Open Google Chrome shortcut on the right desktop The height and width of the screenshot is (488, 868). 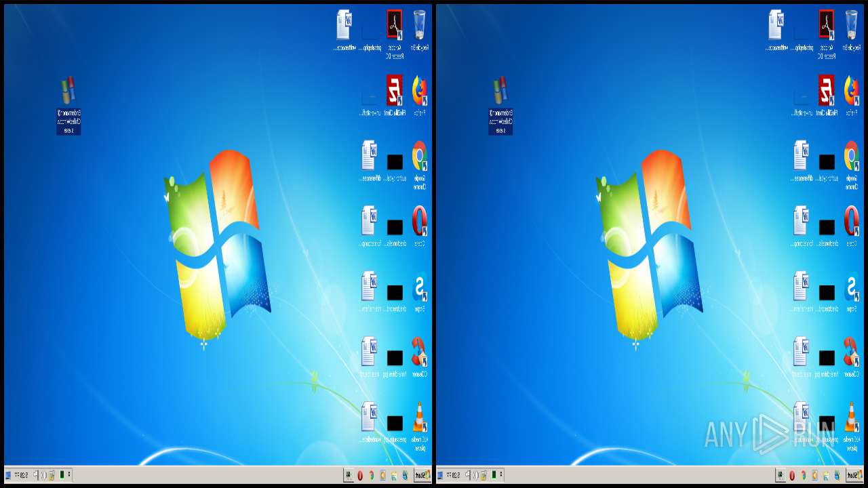pyautogui.click(x=852, y=165)
